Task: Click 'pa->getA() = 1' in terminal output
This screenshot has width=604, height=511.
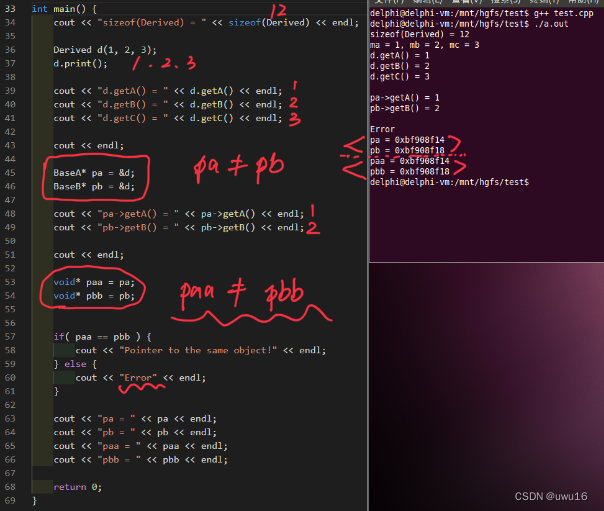Action: 404,97
